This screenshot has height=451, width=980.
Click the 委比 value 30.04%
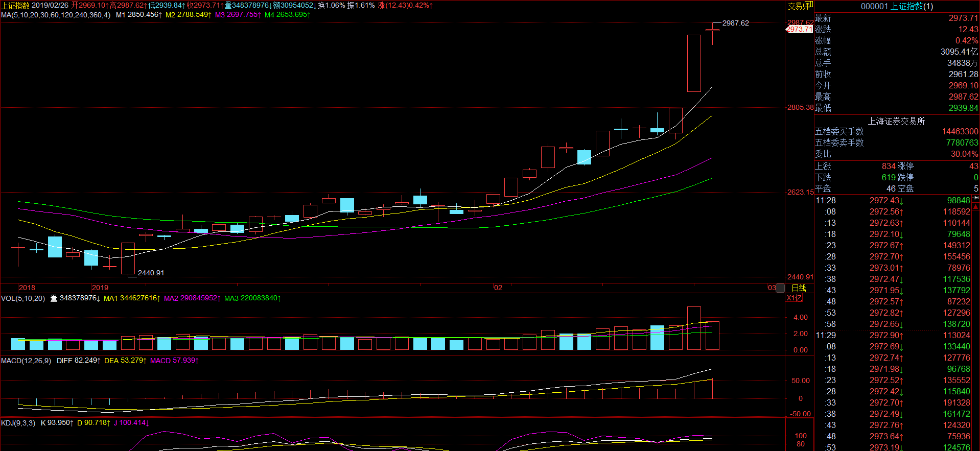(965, 154)
